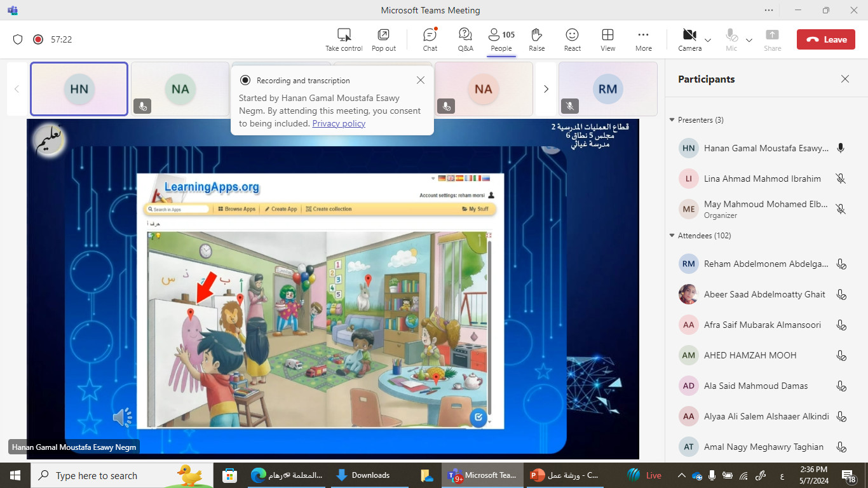Click AHED HAMZAH MOOH's mic icon

841,355
